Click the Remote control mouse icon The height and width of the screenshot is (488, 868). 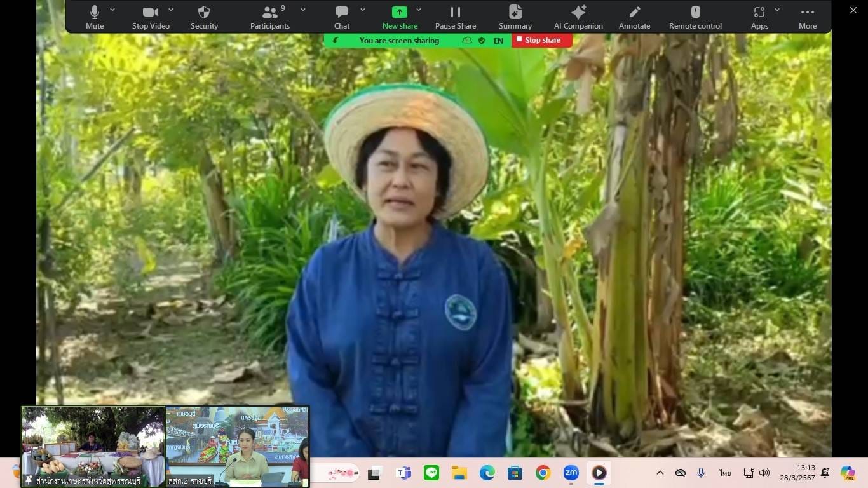(695, 17)
